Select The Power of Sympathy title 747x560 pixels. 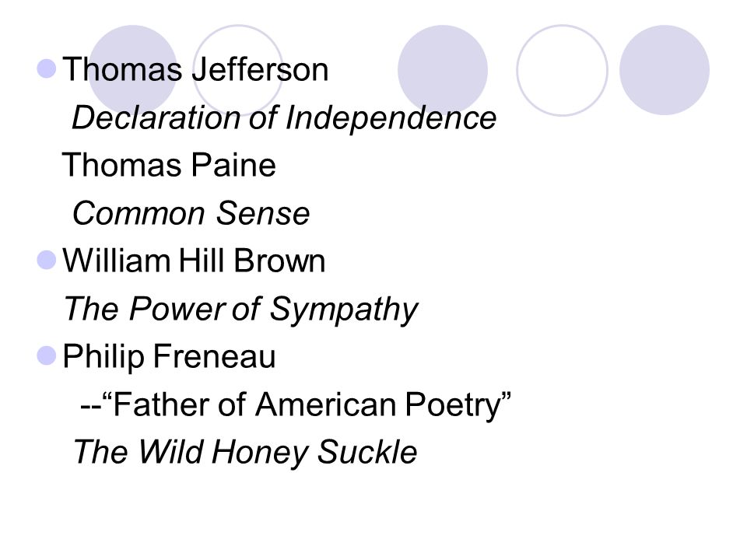tap(241, 310)
